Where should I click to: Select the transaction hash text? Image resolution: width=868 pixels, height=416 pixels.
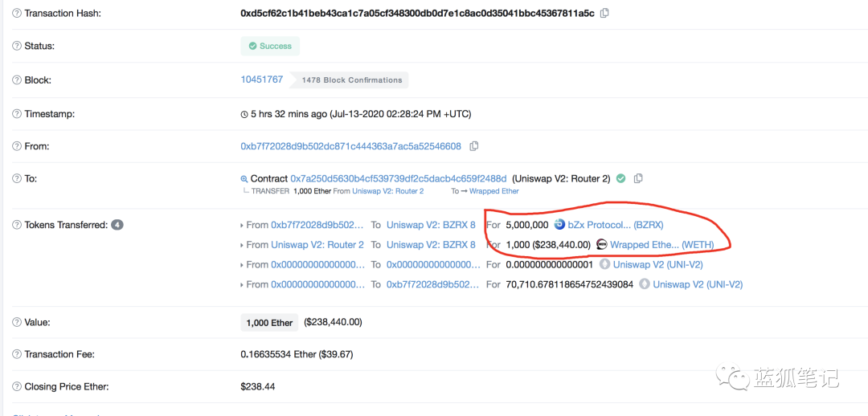coord(417,13)
